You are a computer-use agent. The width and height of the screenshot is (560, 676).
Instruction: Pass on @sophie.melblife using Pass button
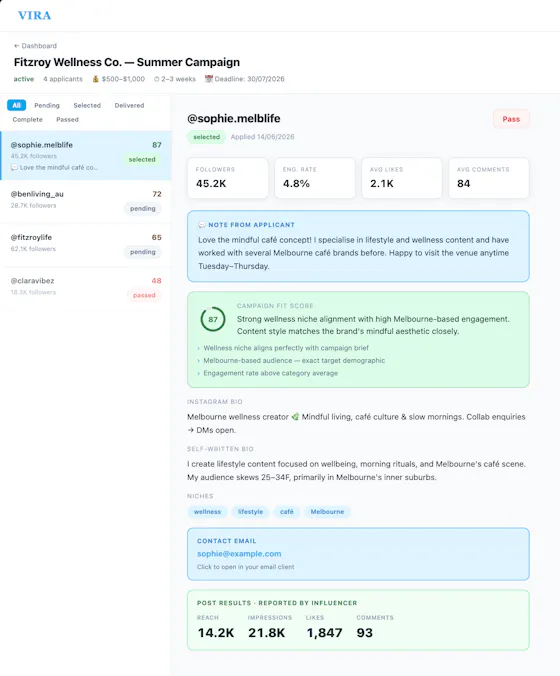511,119
